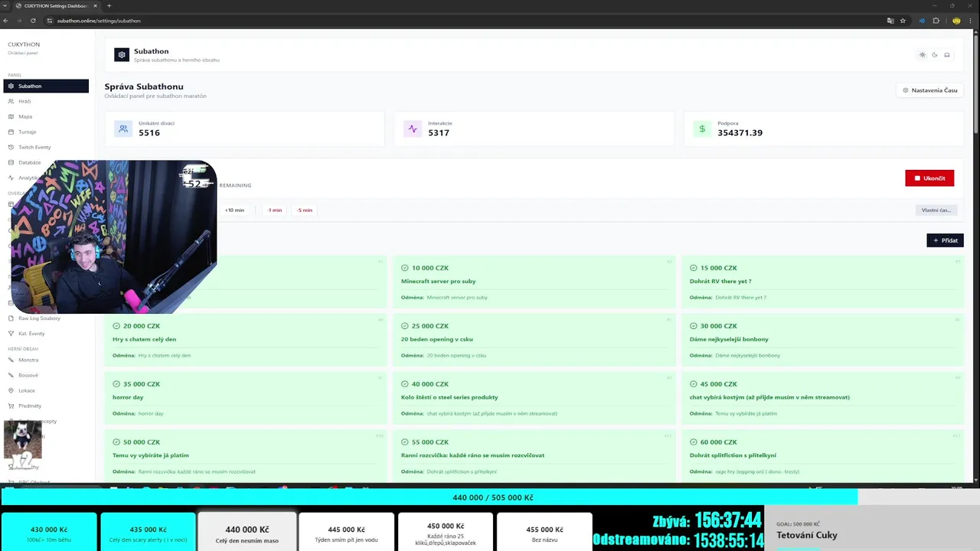The image size is (980, 551).
Task: Click the Monstra sidebar icon
Action: coord(11,360)
